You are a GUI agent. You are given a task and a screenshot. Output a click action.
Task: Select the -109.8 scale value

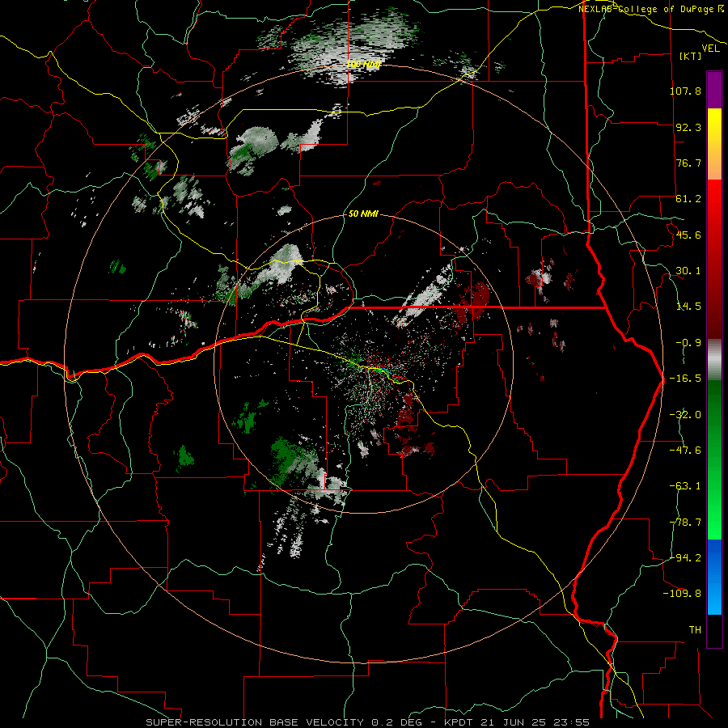pyautogui.click(x=682, y=594)
